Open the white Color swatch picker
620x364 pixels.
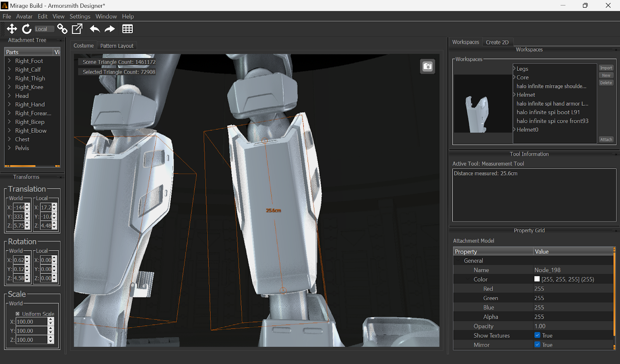pyautogui.click(x=537, y=279)
